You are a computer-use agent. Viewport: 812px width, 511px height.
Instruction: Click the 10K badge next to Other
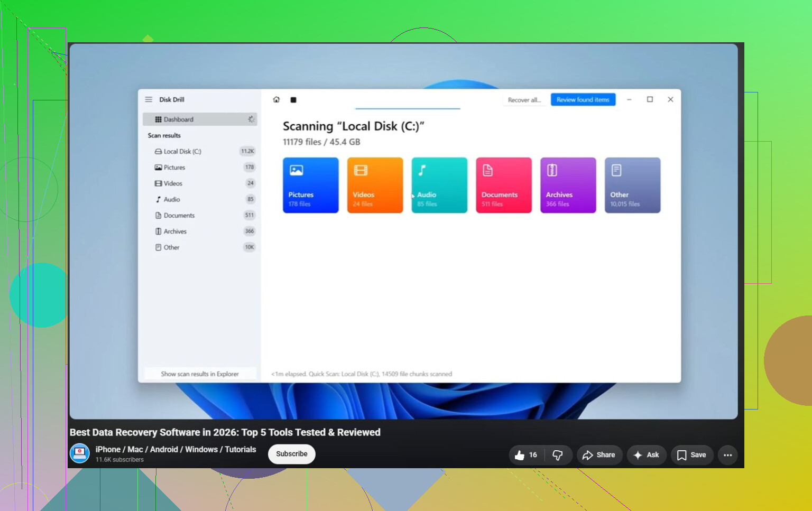(250, 247)
